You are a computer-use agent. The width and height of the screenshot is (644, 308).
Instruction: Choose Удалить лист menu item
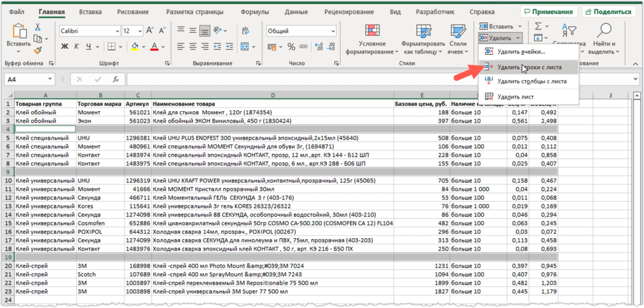pyautogui.click(x=528, y=96)
